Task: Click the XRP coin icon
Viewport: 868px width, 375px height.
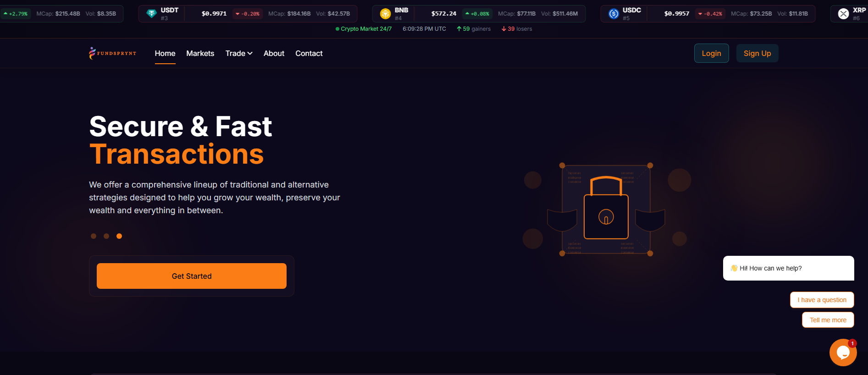Action: [x=843, y=14]
